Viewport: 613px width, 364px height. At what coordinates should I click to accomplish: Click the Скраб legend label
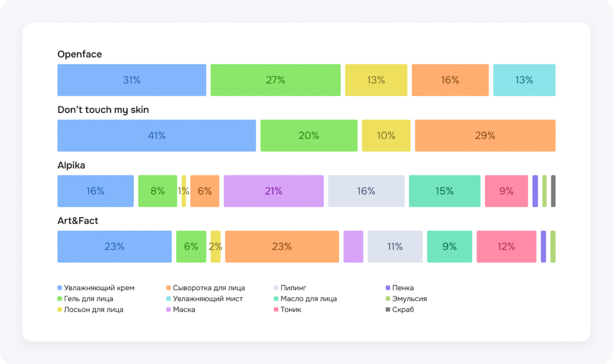(x=403, y=310)
